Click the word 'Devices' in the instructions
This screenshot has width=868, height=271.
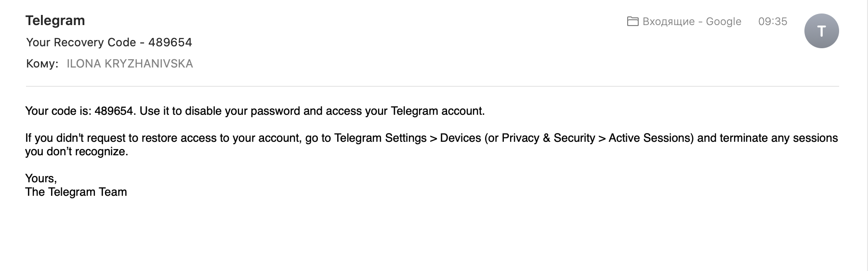(460, 138)
